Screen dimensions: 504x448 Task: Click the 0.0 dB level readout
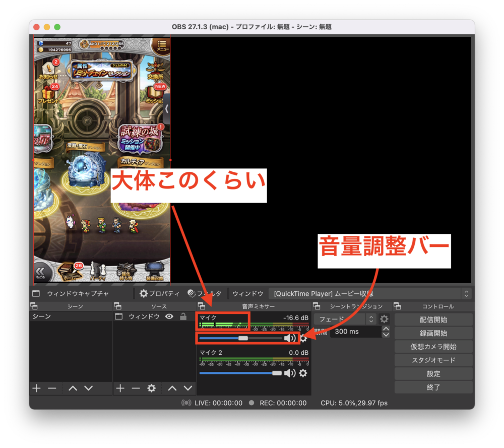298,353
